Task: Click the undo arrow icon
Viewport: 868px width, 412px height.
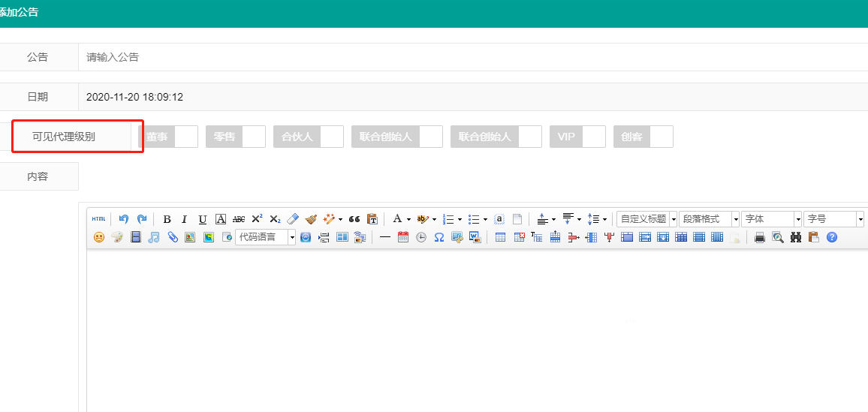Action: (124, 219)
